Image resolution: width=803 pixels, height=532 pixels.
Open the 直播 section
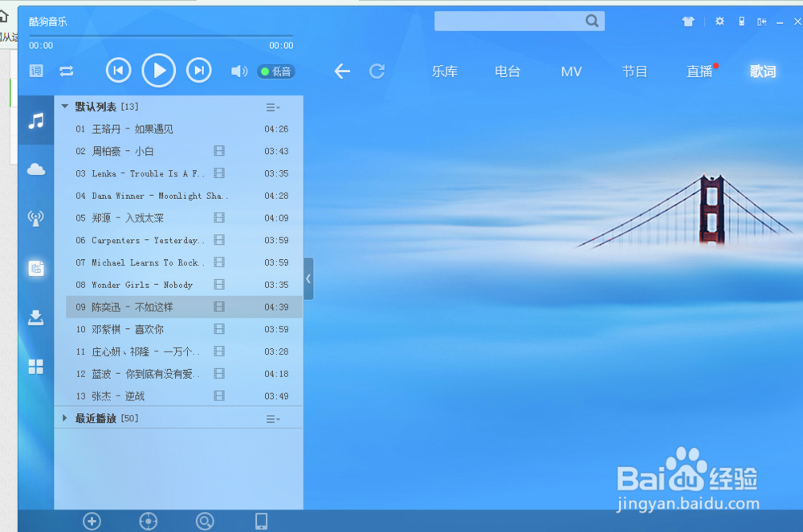click(x=699, y=71)
